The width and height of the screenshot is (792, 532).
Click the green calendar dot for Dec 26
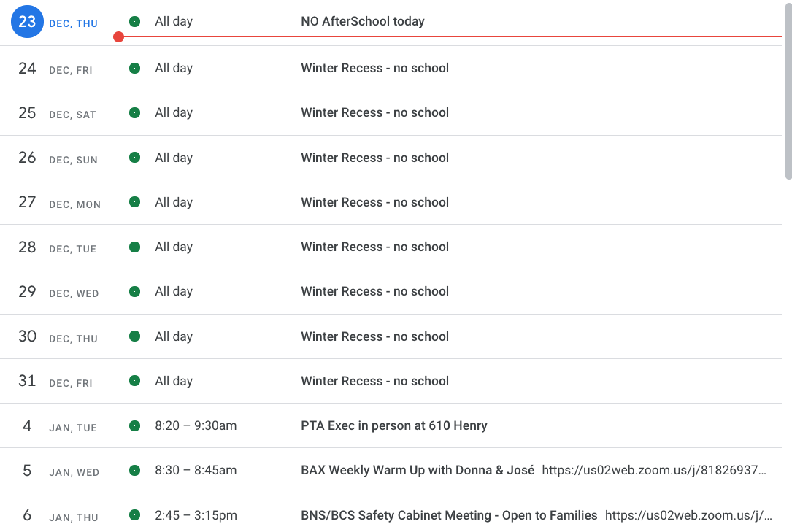tap(134, 158)
